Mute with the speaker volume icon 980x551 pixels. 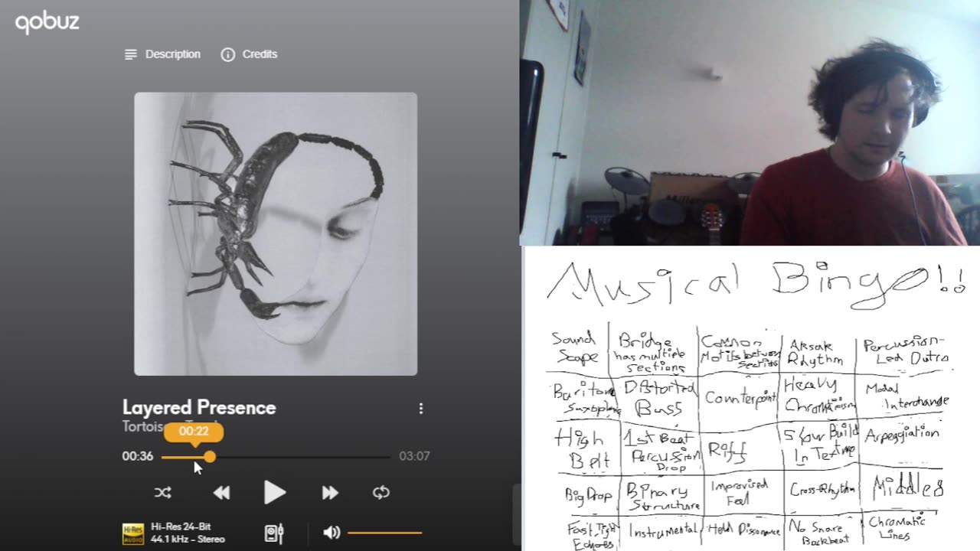coord(332,533)
